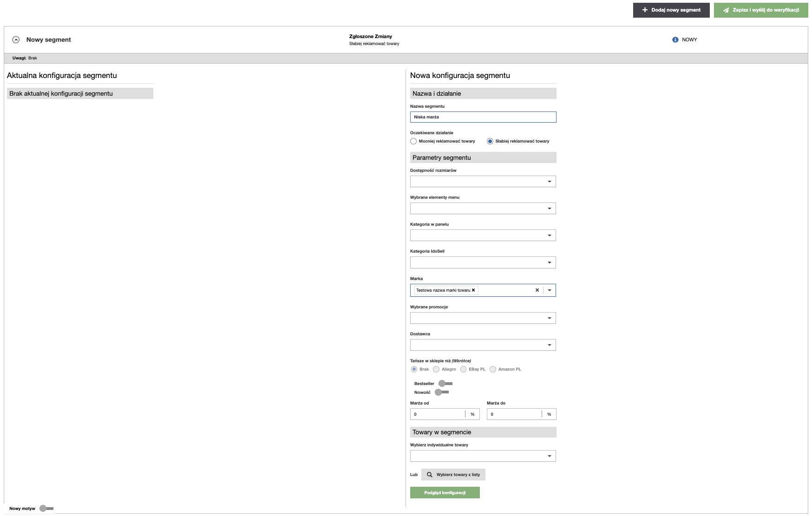Click the magnifier icon in Wybierz towary z listy
The width and height of the screenshot is (812, 516).
coord(430,475)
